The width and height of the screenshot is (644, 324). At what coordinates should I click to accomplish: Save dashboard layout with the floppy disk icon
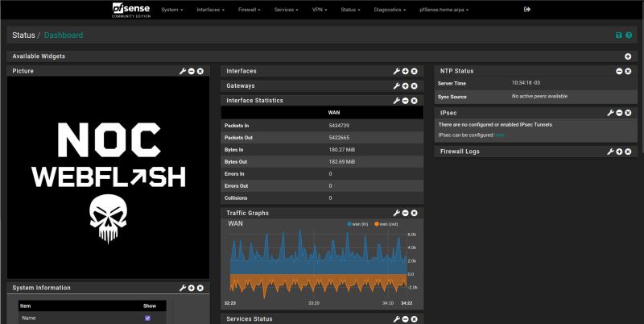pyautogui.click(x=618, y=35)
